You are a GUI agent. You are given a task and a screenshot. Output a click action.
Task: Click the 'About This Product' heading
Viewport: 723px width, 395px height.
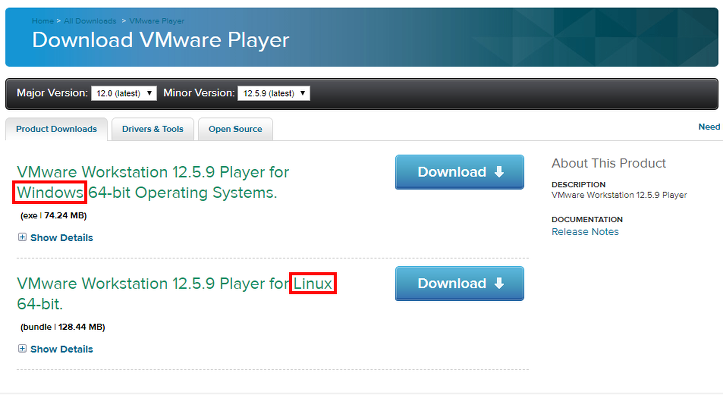(x=609, y=163)
